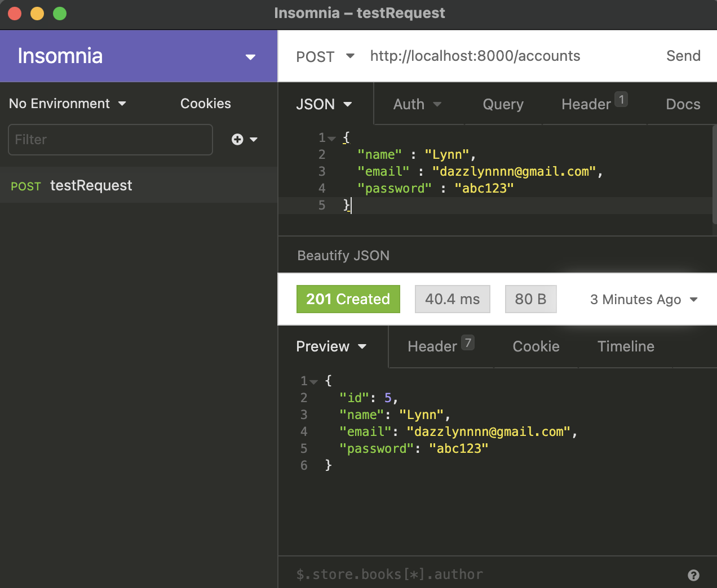
Task: Open the Insomnia workspace dropdown
Action: (x=138, y=56)
